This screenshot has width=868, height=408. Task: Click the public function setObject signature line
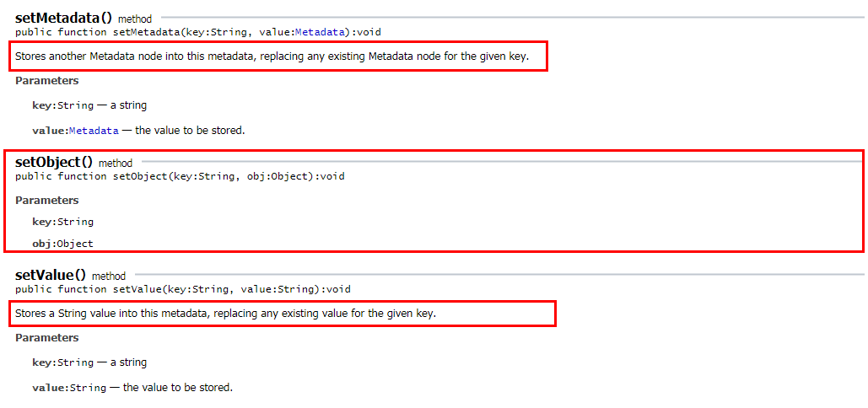point(180,176)
